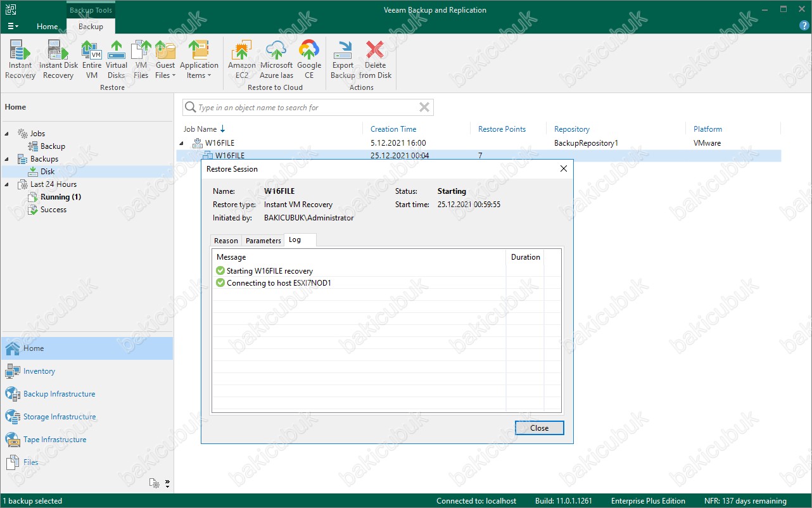
Task: Select the top-level W16FILE job row
Action: click(x=479, y=143)
